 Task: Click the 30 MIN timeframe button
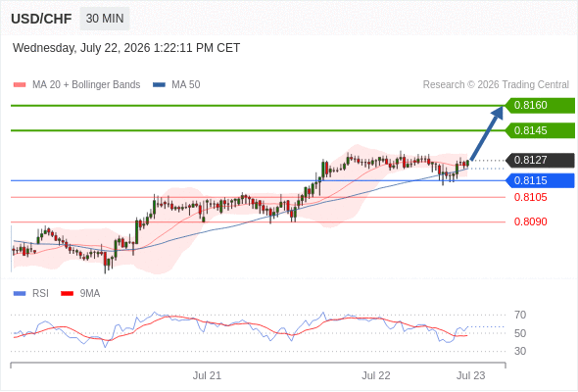(105, 19)
